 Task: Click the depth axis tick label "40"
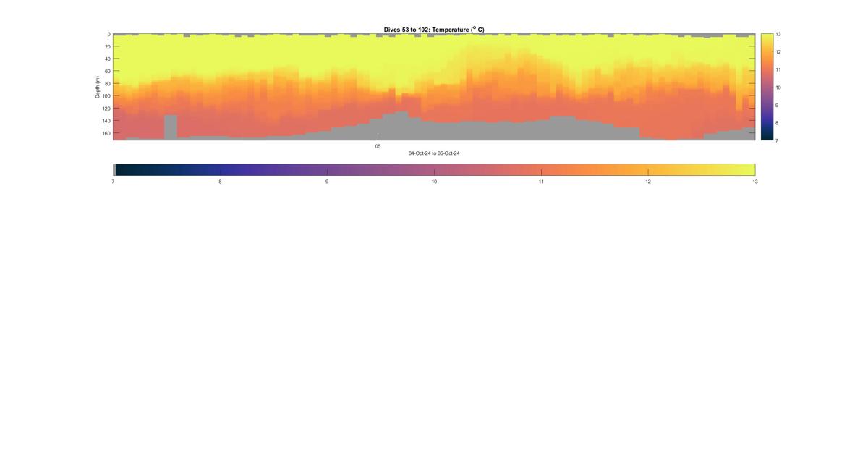(107, 59)
